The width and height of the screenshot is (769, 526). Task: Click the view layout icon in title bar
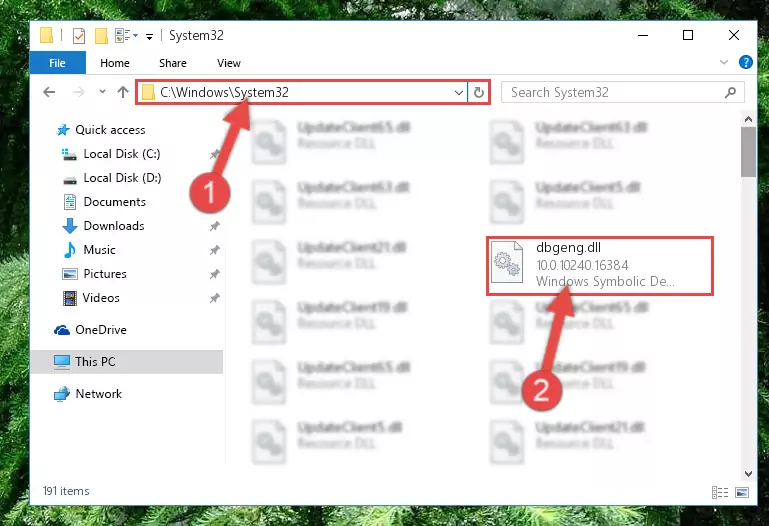123,35
